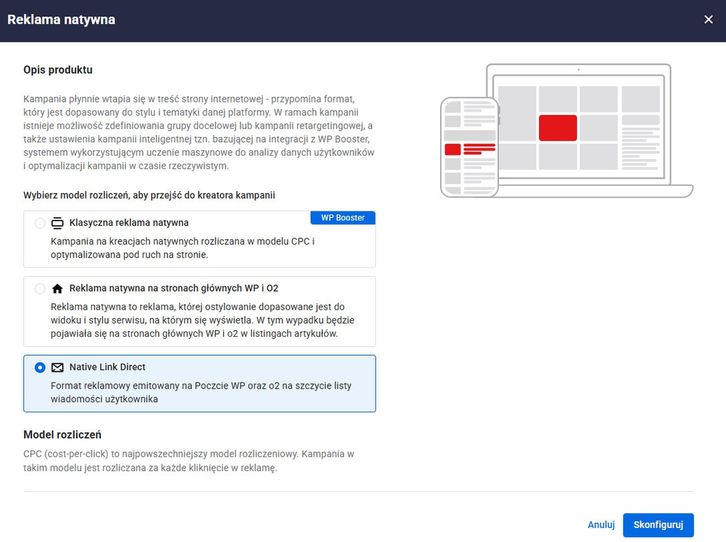Click the WP Booster badge

click(x=342, y=217)
